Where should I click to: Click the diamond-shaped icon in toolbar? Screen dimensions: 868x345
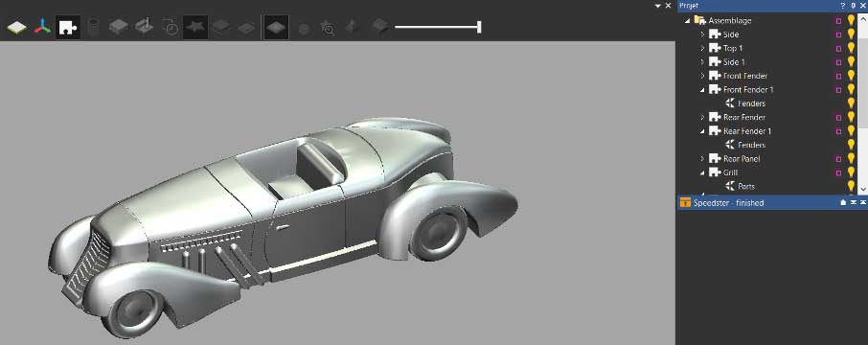point(351,27)
